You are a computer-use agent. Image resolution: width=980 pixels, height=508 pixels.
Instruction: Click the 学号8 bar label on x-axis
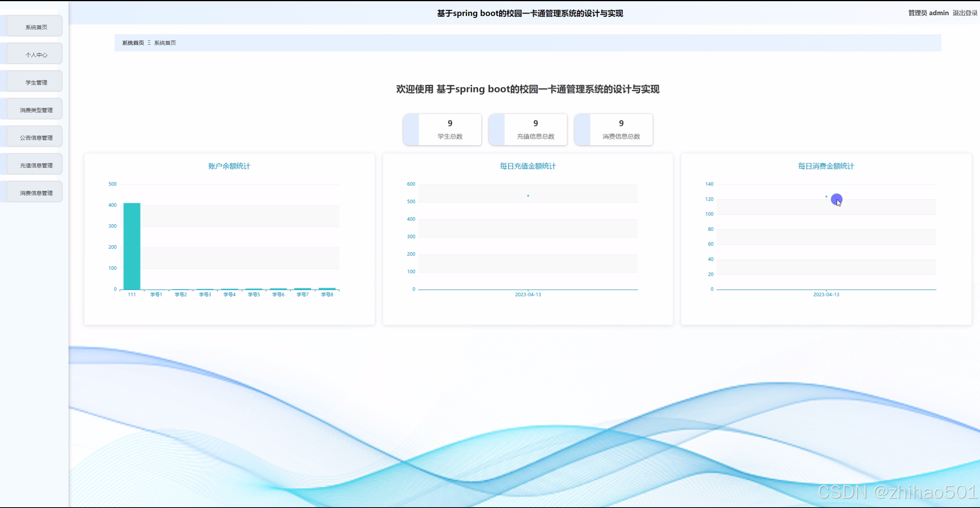click(x=327, y=295)
